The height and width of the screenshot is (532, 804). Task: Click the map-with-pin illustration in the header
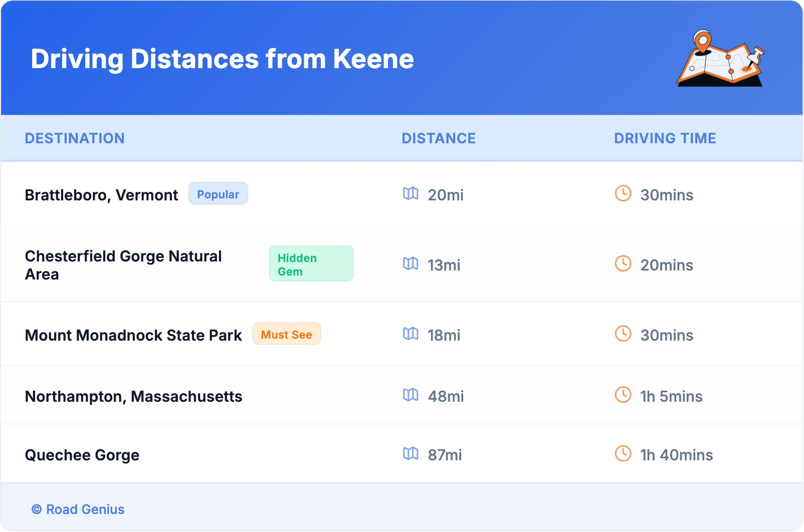tap(720, 58)
